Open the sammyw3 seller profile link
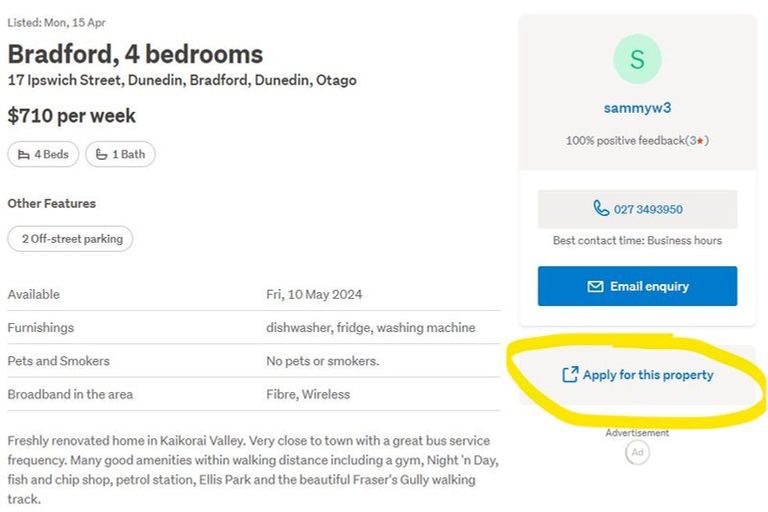This screenshot has width=768, height=512. (637, 108)
